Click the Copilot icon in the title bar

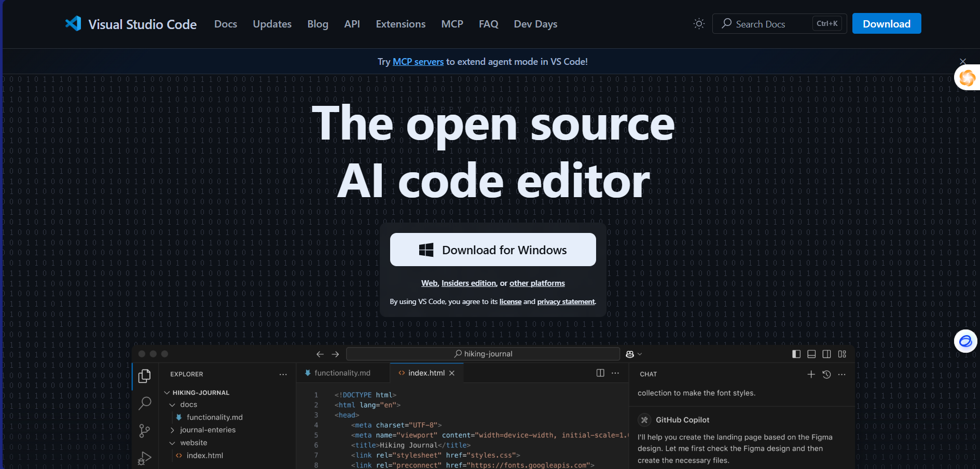click(x=630, y=354)
